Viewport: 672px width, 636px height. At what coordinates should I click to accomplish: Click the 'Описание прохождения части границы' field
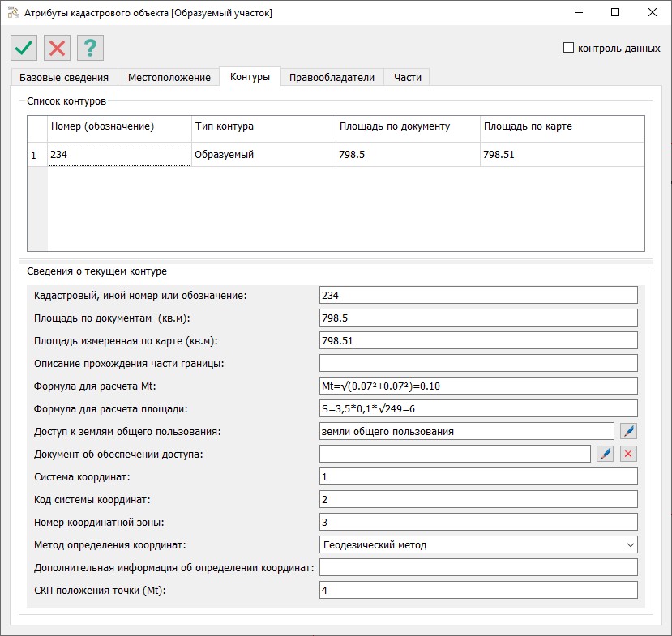[478, 363]
